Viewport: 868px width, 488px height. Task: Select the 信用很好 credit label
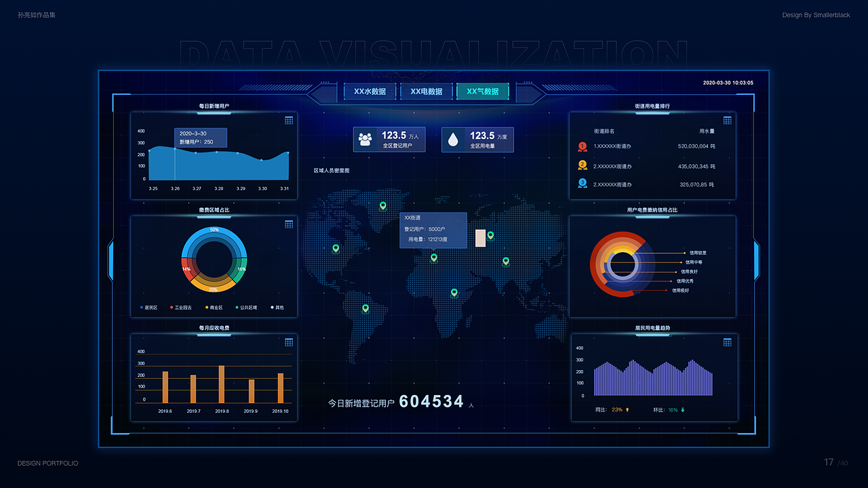click(x=681, y=290)
